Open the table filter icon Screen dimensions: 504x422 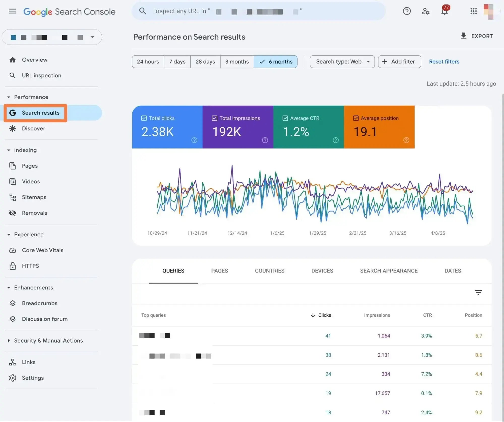point(478,293)
